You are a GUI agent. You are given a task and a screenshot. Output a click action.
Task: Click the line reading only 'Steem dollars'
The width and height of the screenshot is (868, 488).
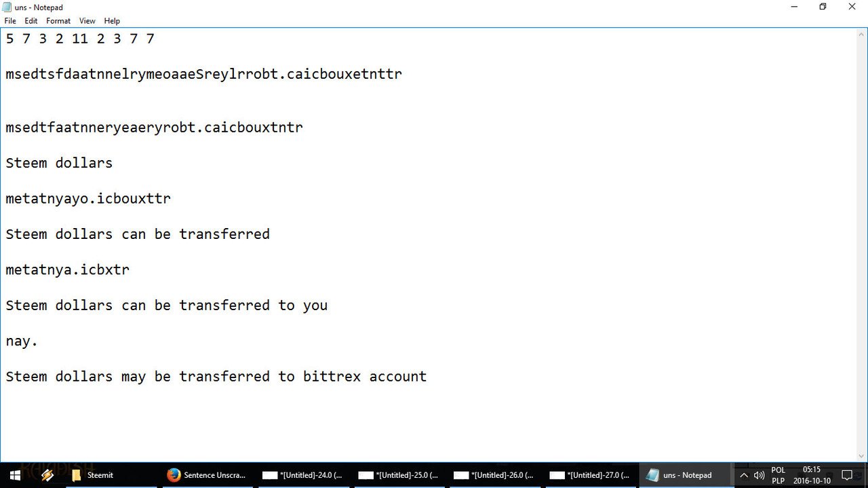coord(59,163)
